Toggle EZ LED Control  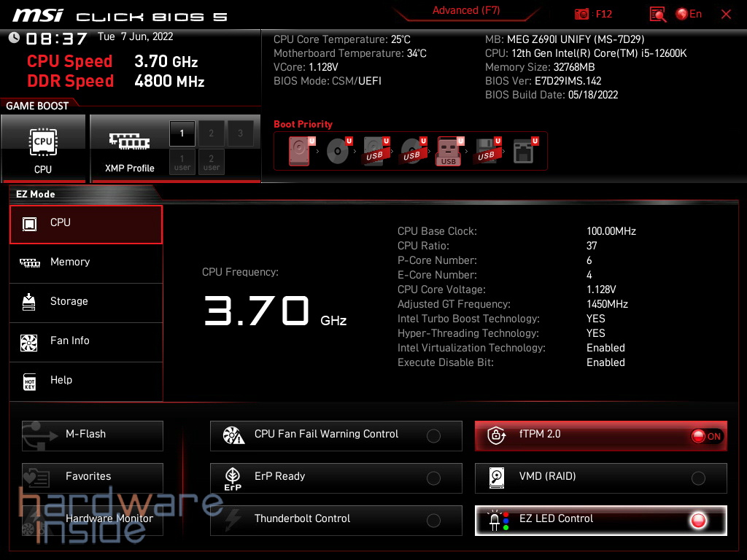click(x=698, y=521)
